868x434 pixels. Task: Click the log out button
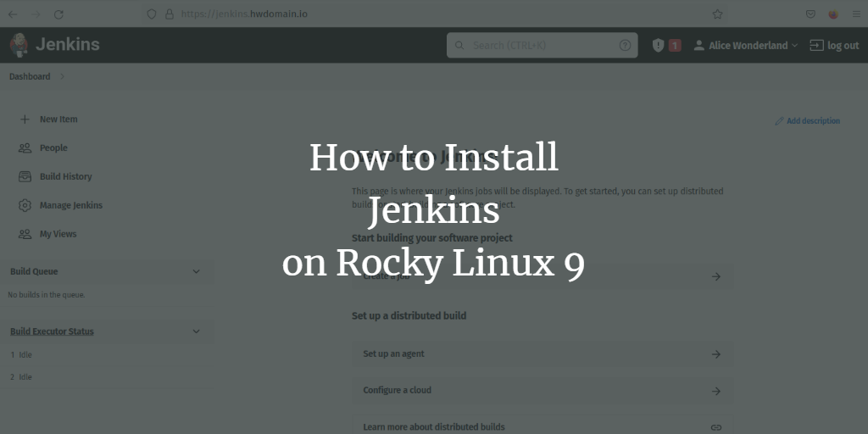pos(834,46)
